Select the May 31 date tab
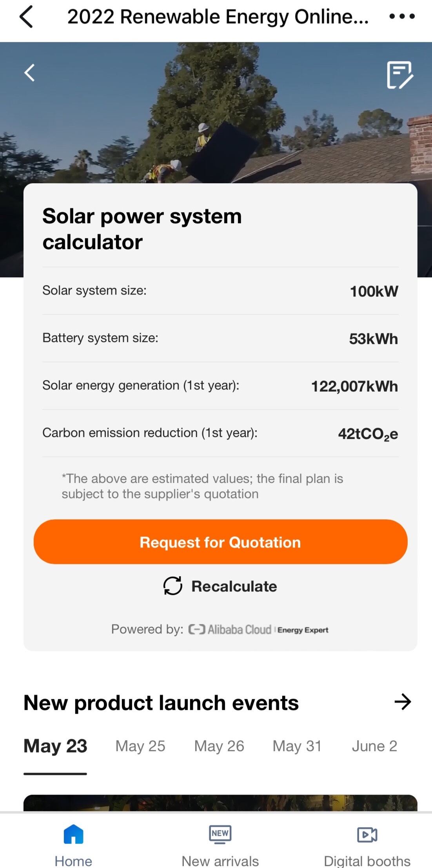The width and height of the screenshot is (432, 868). (x=297, y=746)
